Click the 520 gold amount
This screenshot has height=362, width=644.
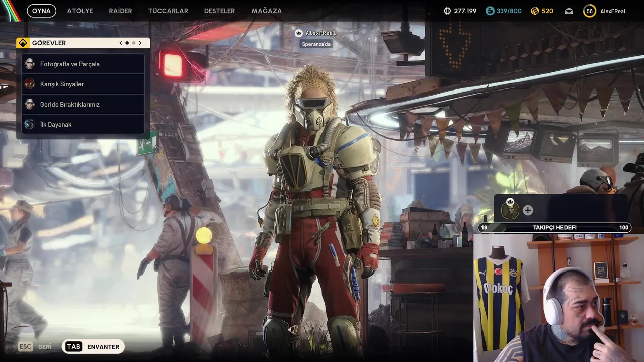(547, 11)
